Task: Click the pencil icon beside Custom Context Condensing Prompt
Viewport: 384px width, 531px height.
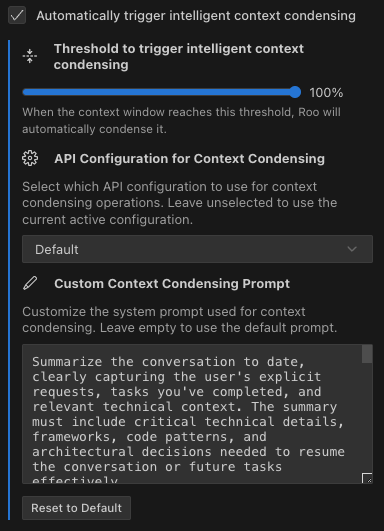Action: [x=30, y=283]
